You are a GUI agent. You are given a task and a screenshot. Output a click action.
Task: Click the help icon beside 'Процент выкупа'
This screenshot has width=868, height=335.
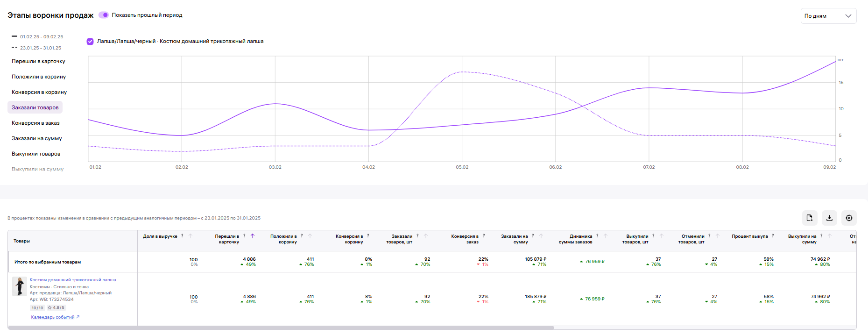[773, 236]
